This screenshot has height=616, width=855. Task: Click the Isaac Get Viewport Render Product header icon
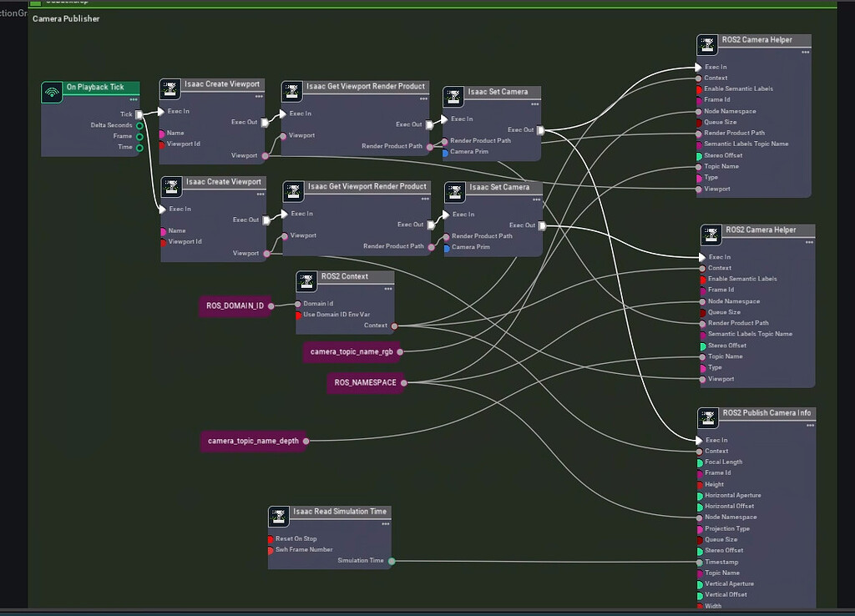coord(292,93)
